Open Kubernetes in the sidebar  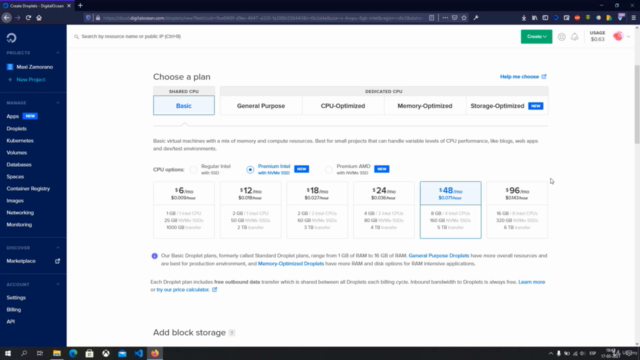(x=20, y=140)
